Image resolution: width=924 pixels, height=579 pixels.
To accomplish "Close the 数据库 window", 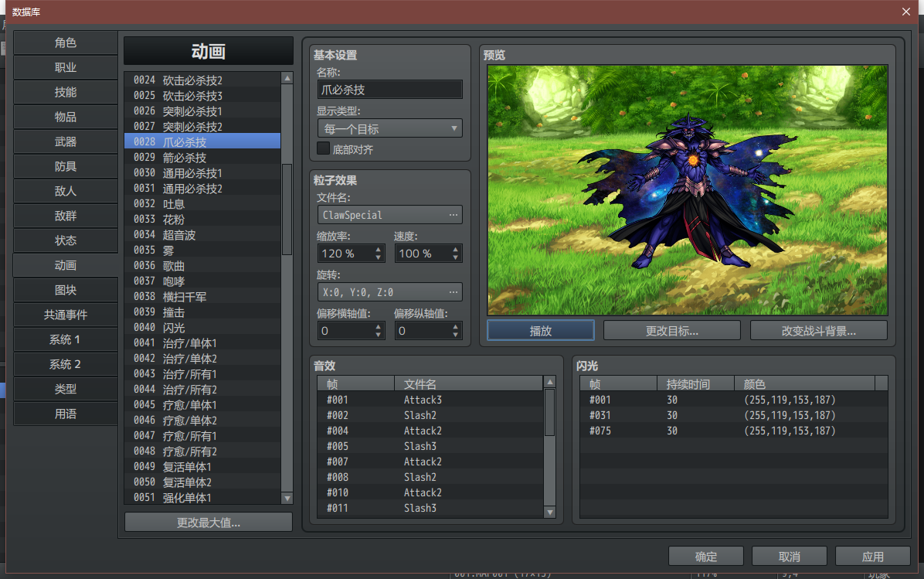I will 906,12.
